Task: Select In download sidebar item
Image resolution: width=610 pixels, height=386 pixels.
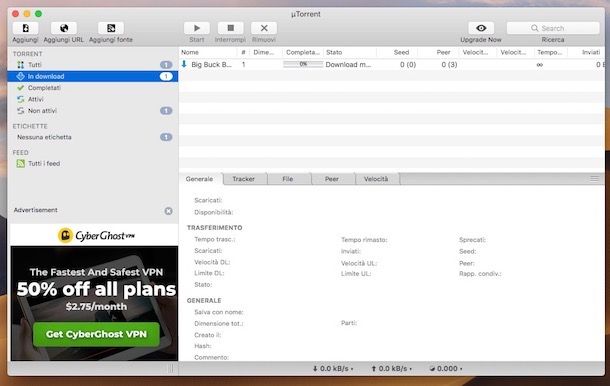Action: [x=93, y=76]
